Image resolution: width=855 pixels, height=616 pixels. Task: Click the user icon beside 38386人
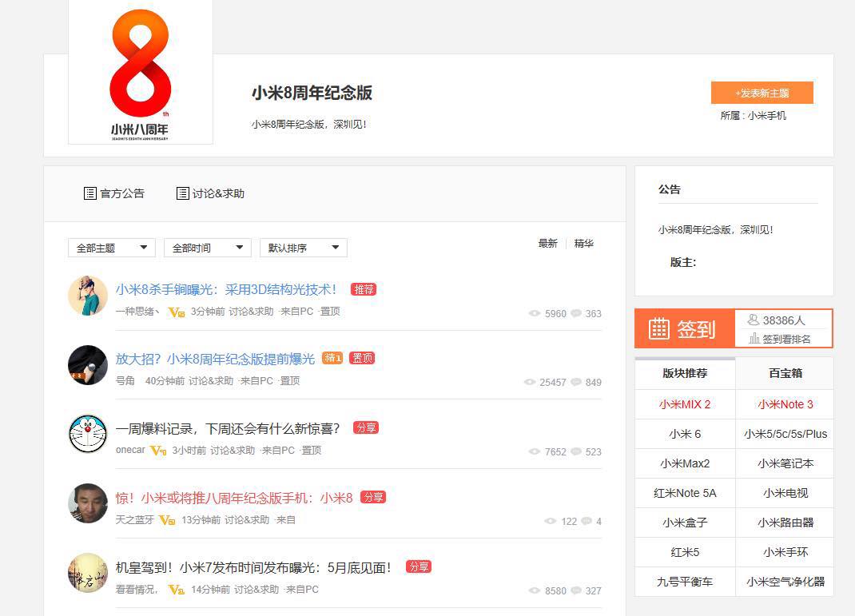(x=753, y=320)
